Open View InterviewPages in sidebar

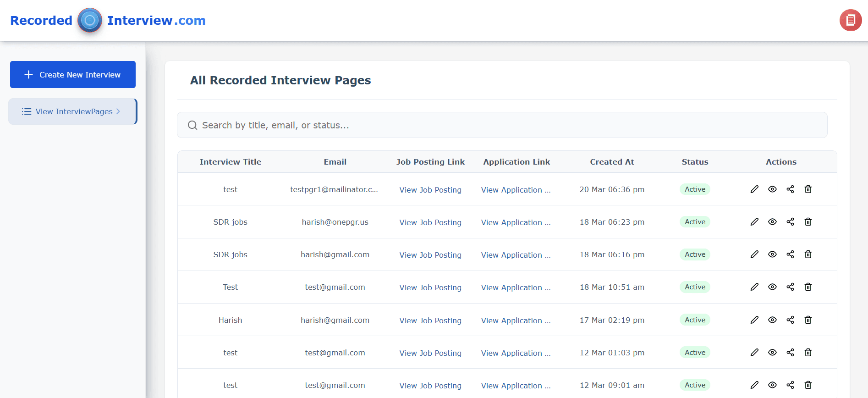point(72,111)
